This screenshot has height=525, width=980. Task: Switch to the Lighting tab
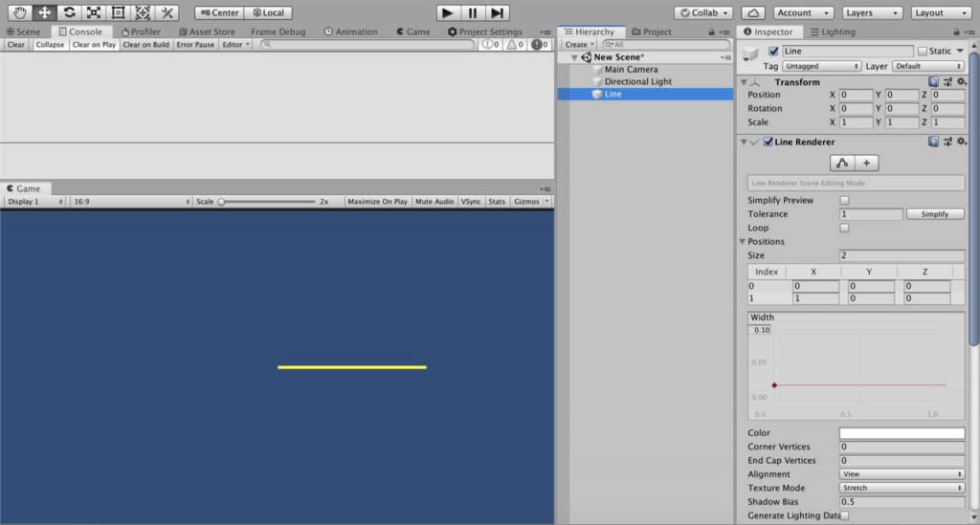(834, 32)
